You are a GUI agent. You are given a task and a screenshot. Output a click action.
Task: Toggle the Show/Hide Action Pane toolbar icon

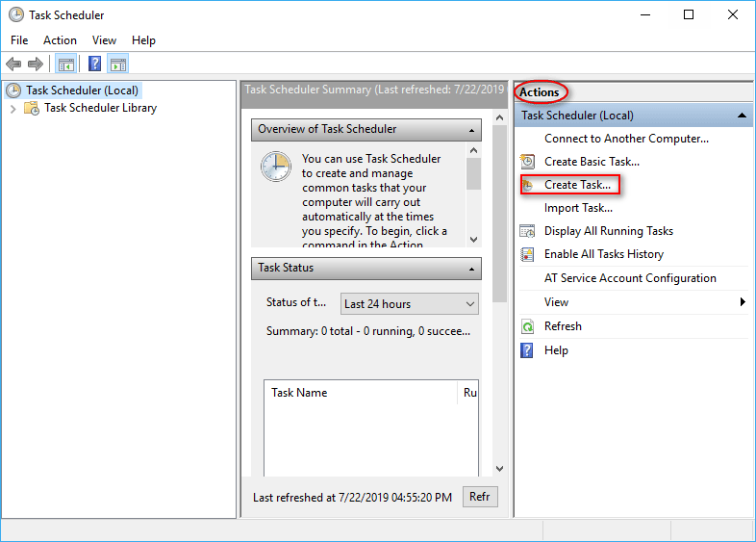[x=118, y=65]
